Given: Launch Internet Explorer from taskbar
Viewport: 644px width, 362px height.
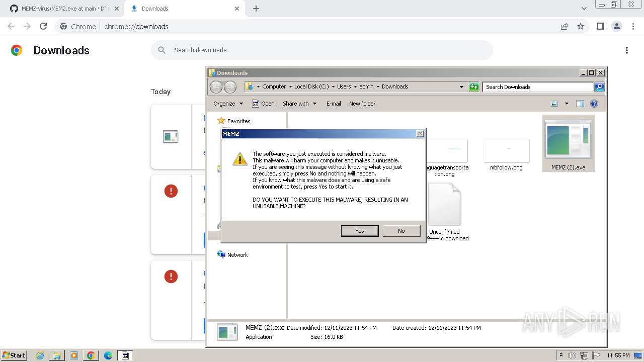Looking at the screenshot, I should [x=40, y=355].
